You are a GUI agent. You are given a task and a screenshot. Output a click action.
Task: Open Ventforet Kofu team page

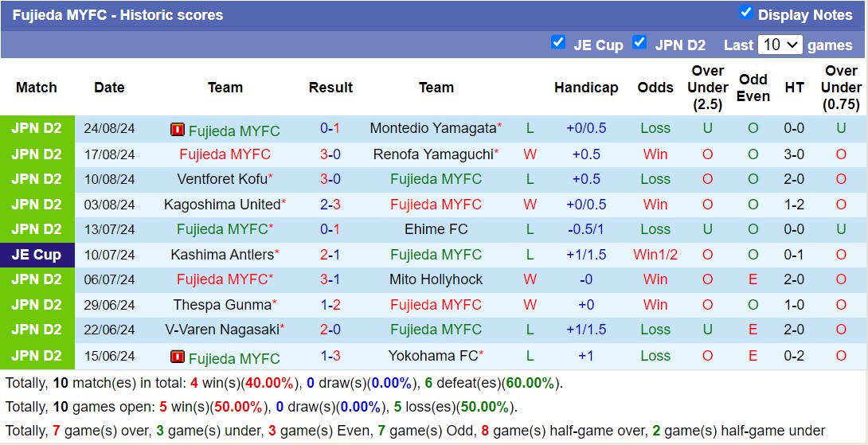(x=221, y=179)
